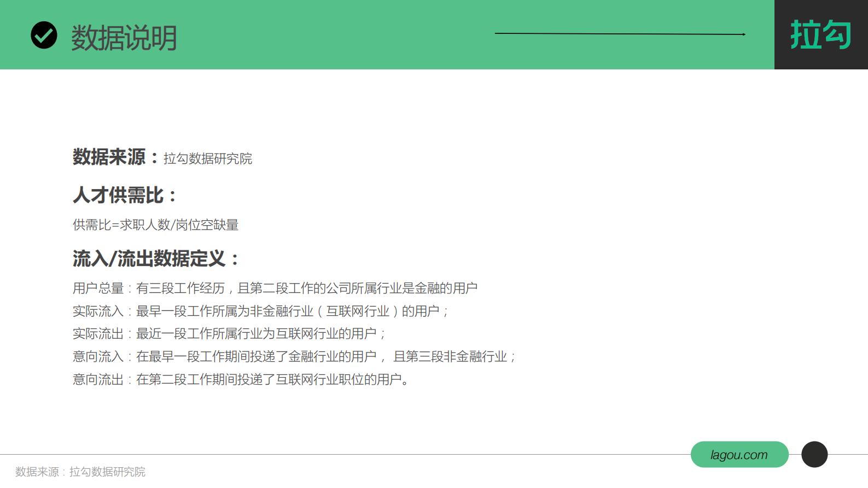Open the lagou.com green pill link
The height and width of the screenshot is (488, 868).
(739, 455)
